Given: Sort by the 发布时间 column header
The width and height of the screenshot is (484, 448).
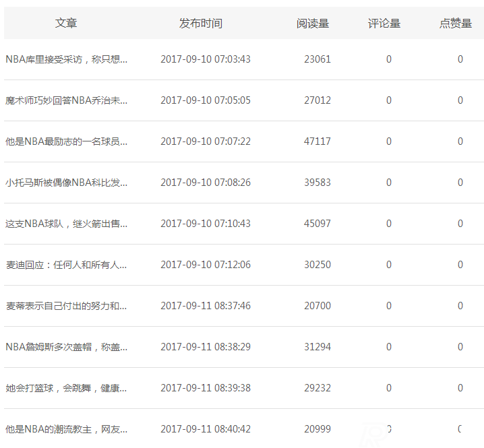Looking at the screenshot, I should click(200, 23).
